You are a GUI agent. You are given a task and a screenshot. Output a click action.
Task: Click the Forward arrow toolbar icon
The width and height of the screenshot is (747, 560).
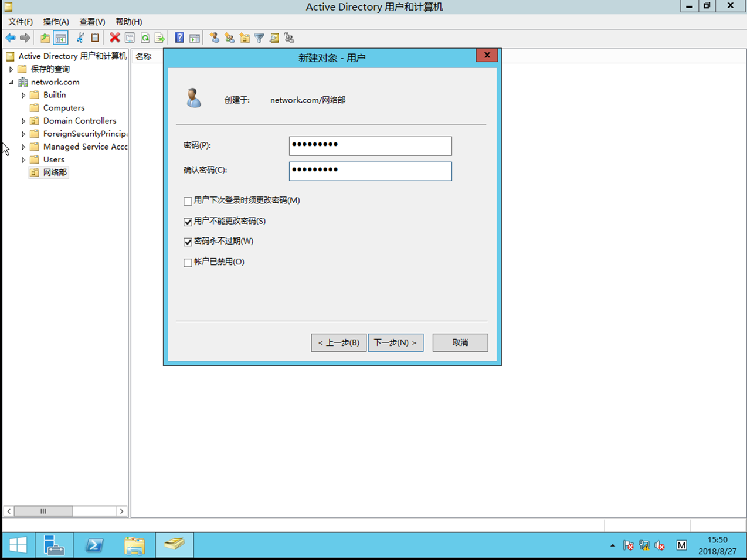[x=25, y=38]
